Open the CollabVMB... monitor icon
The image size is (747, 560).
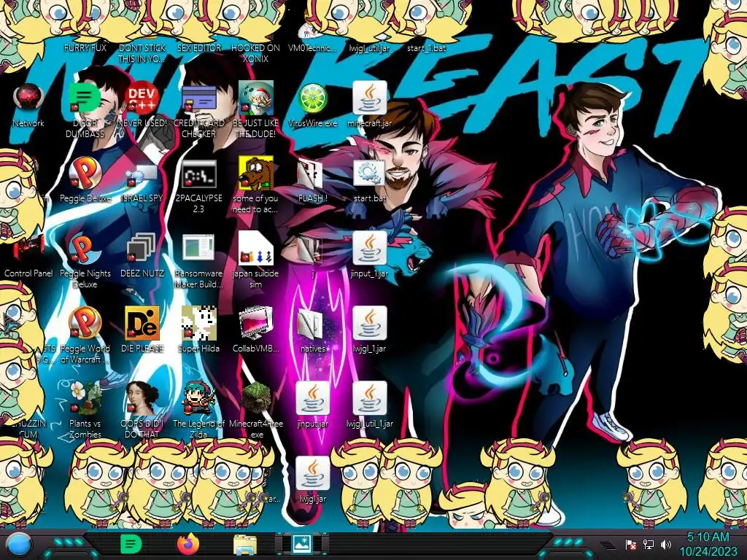[255, 324]
